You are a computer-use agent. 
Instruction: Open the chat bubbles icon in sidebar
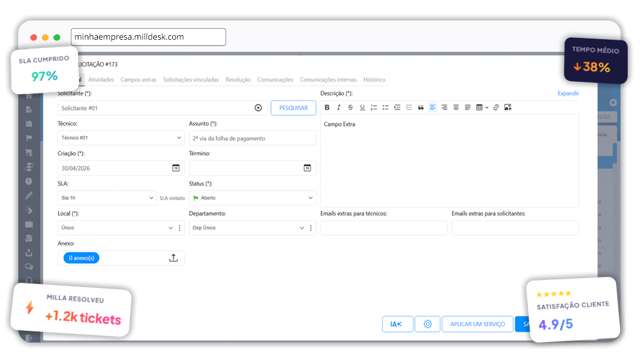[x=29, y=267]
